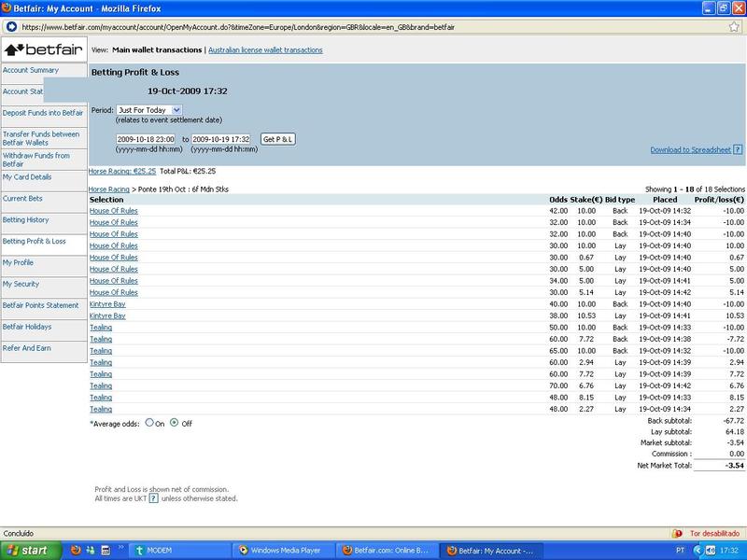Viewport: 747px width, 560px height.
Task: Launch Firefox from the quick launch bar
Action: point(76,551)
